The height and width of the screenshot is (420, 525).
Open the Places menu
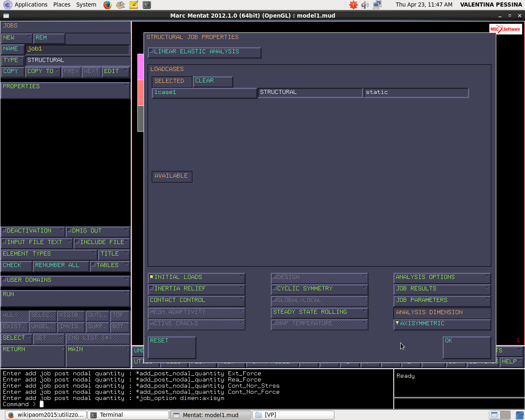coord(62,5)
